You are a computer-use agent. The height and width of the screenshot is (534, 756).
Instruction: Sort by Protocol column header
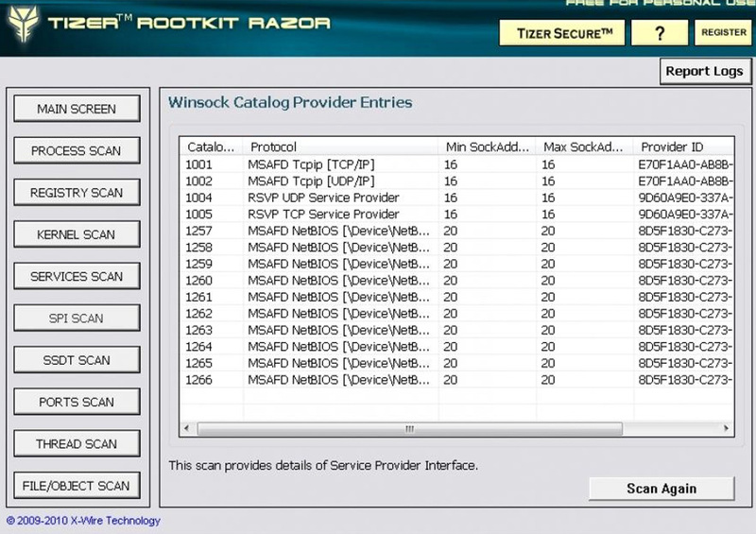coord(341,146)
